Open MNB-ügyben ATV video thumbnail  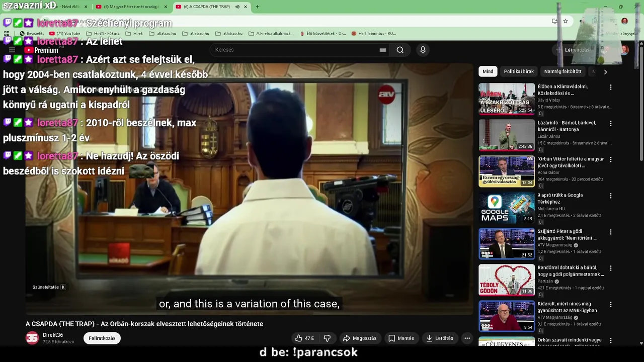click(x=507, y=316)
